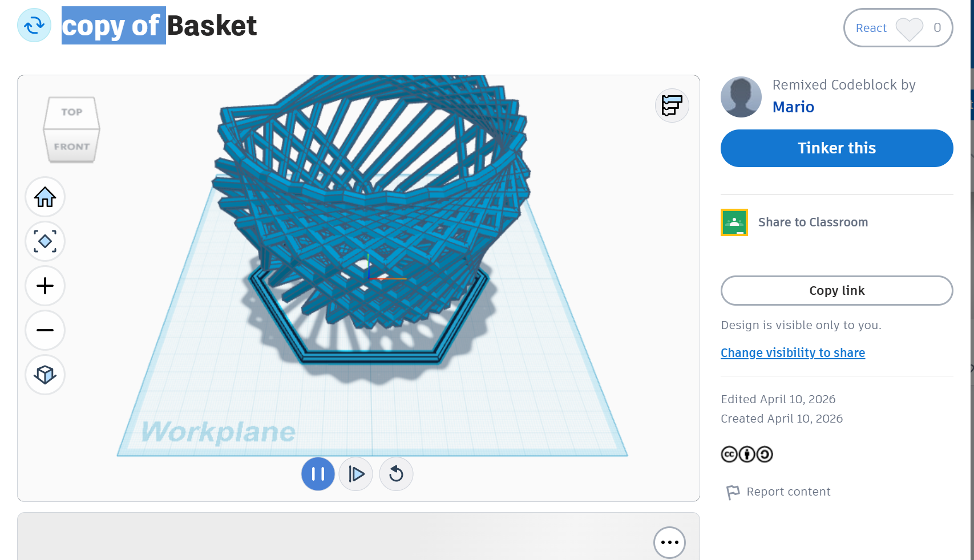Viewport: 974px width, 560px height.
Task: Step through the codeblock playback
Action: click(356, 474)
